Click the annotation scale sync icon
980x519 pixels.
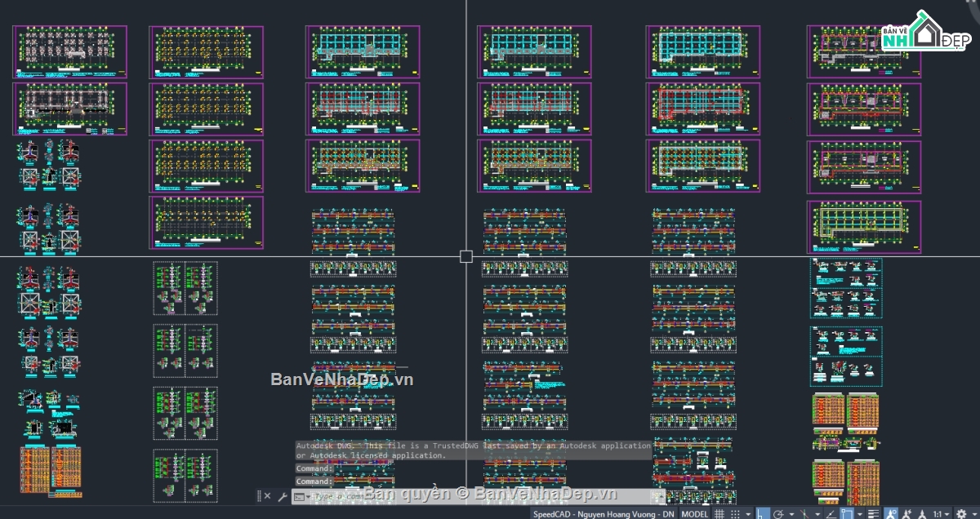click(x=922, y=514)
